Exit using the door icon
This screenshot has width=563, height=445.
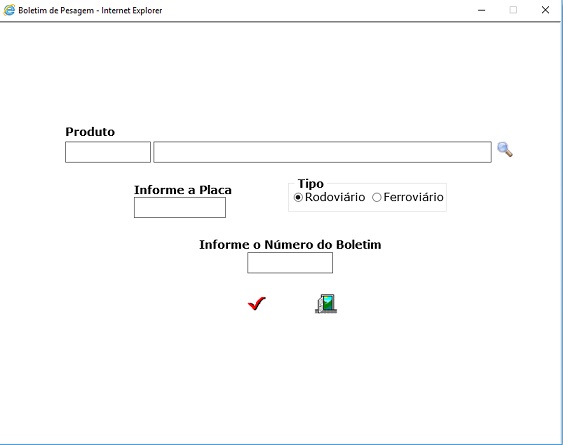[x=326, y=303]
